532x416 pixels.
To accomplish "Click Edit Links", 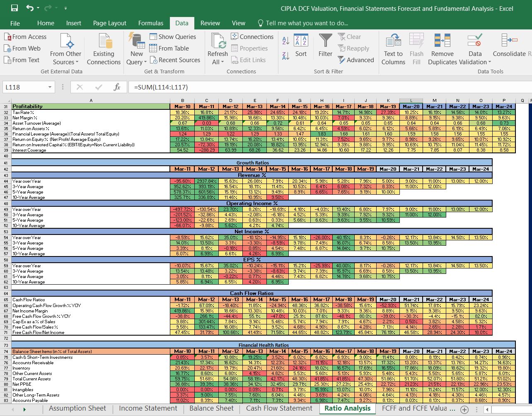I will 248,60.
